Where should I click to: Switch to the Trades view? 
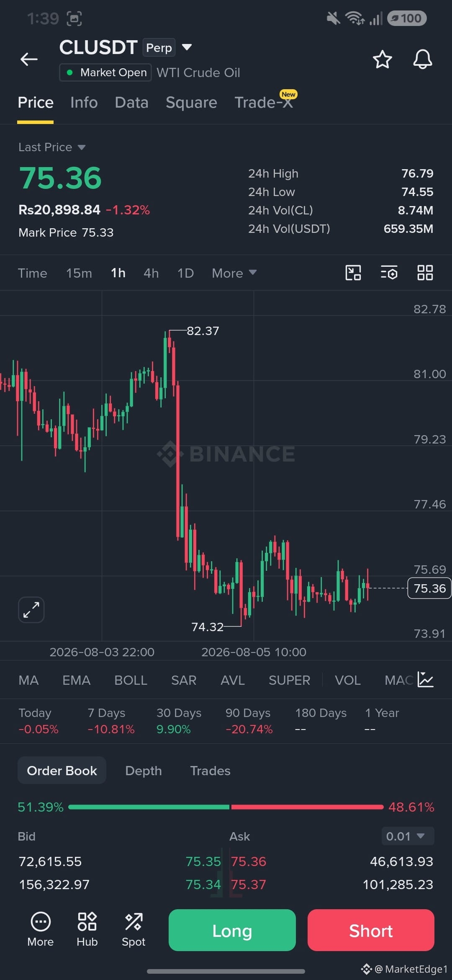click(211, 771)
